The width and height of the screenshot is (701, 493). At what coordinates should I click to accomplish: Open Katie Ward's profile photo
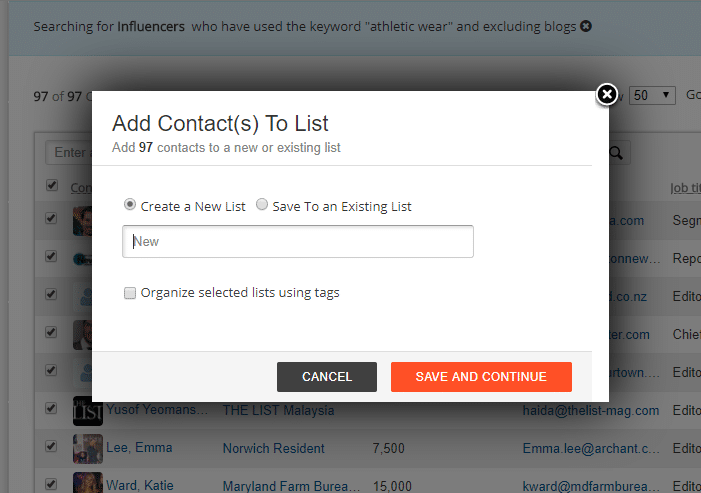88,483
